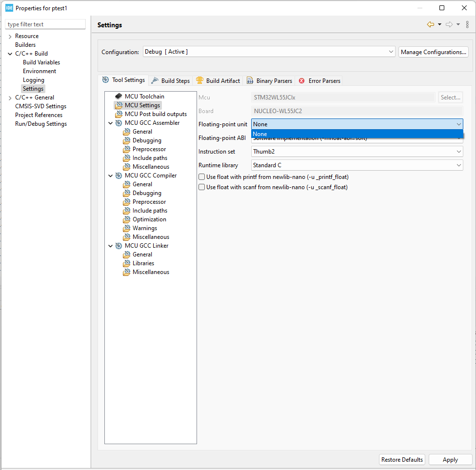Click the MCU Post build outputs icon
Viewport: 476px width, 470px height.
pyautogui.click(x=119, y=114)
